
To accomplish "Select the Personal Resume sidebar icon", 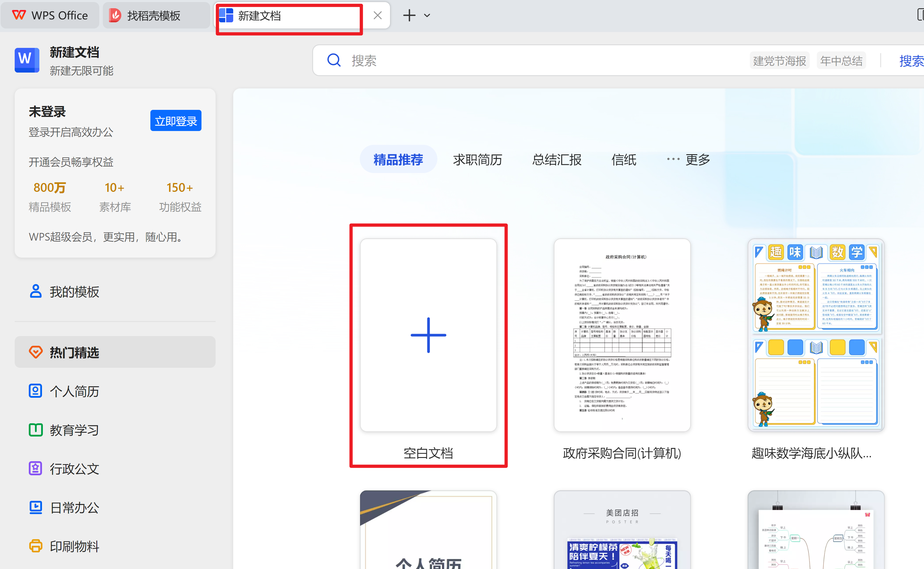I will pos(36,391).
